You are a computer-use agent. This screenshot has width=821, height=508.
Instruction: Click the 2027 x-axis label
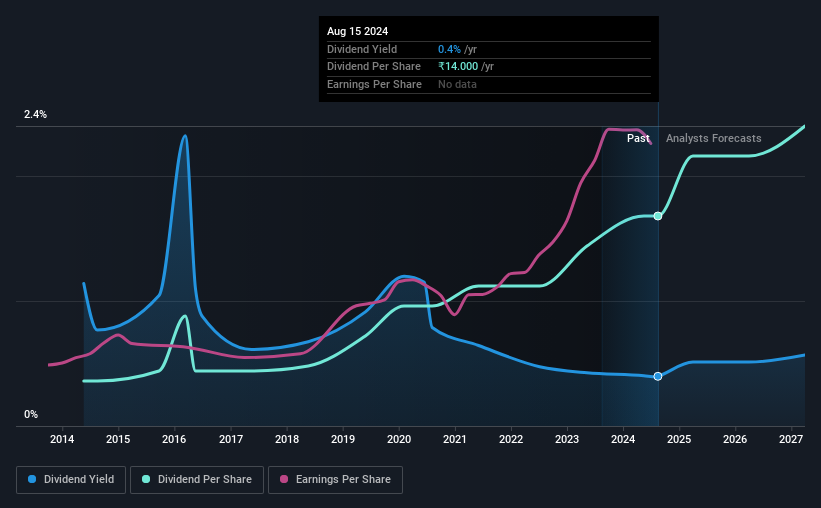click(791, 439)
